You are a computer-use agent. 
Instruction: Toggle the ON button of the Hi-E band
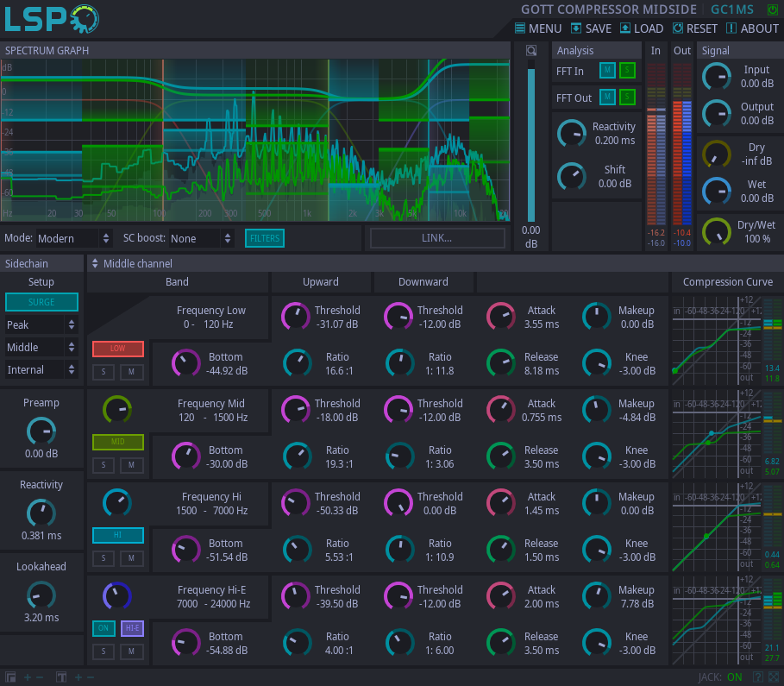click(103, 628)
